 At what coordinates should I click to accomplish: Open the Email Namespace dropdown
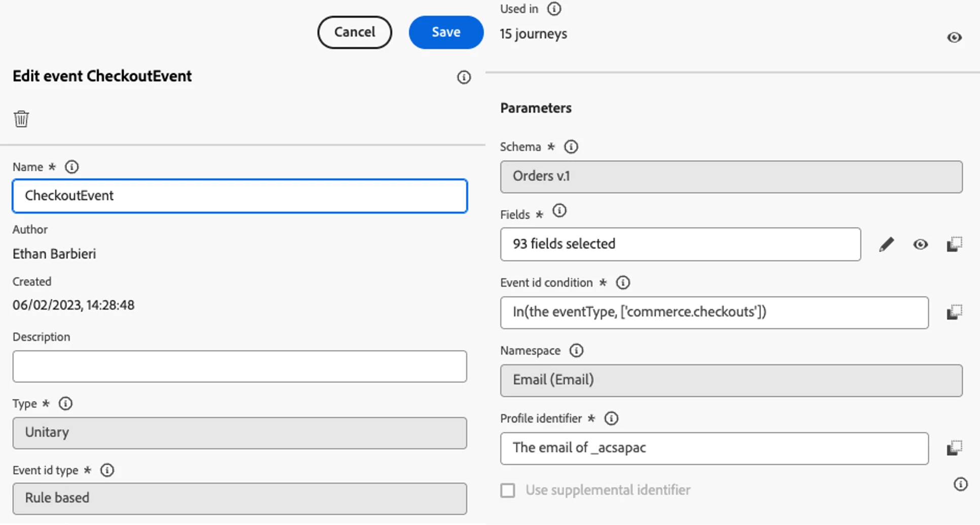pyautogui.click(x=731, y=380)
